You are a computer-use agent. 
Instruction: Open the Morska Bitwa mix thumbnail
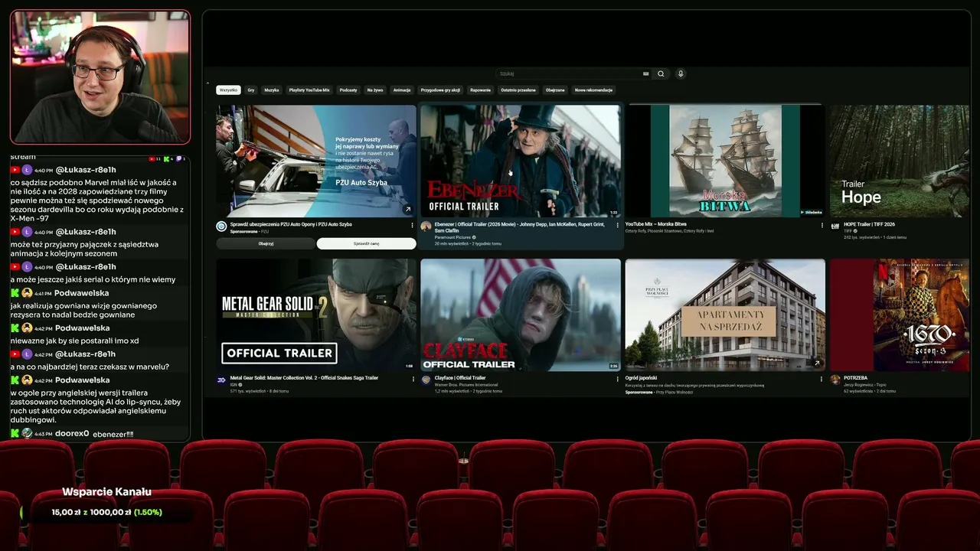(725, 161)
